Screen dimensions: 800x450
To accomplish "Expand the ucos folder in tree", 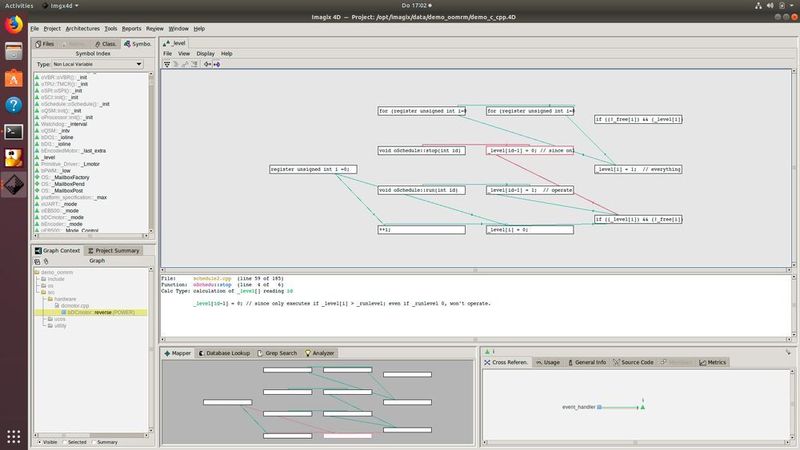I will 50,319.
